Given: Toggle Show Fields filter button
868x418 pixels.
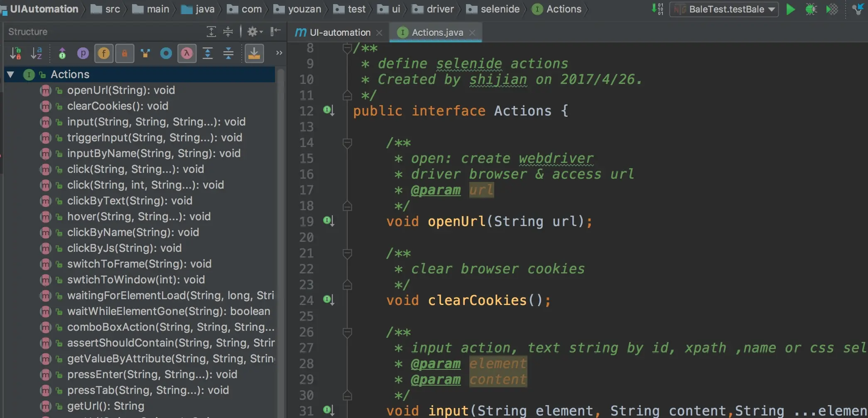Looking at the screenshot, I should 104,53.
